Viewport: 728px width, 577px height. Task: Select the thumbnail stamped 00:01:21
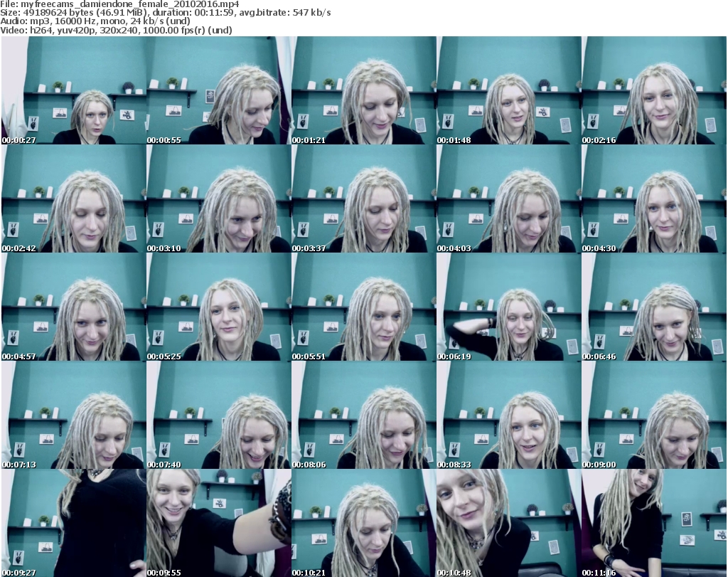[x=363, y=90]
